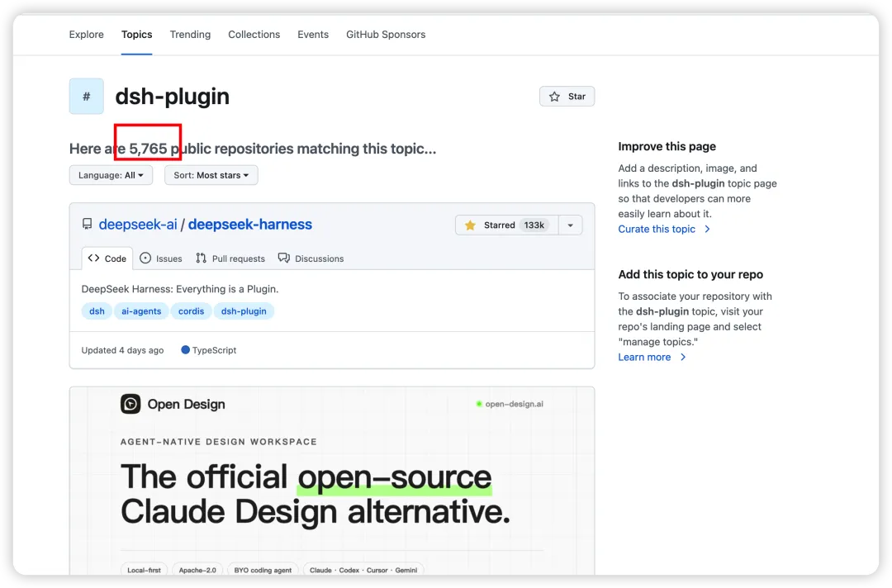Open the deepseek-harness repository link
This screenshot has height=588, width=892.
pos(249,225)
